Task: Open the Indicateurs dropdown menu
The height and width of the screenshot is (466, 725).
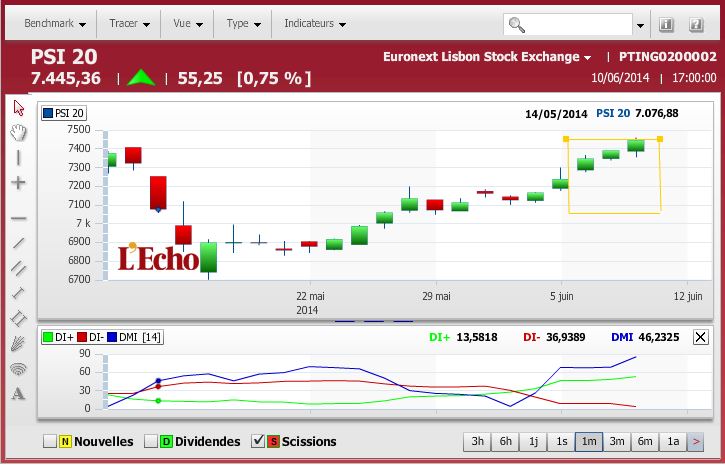Action: (315, 24)
